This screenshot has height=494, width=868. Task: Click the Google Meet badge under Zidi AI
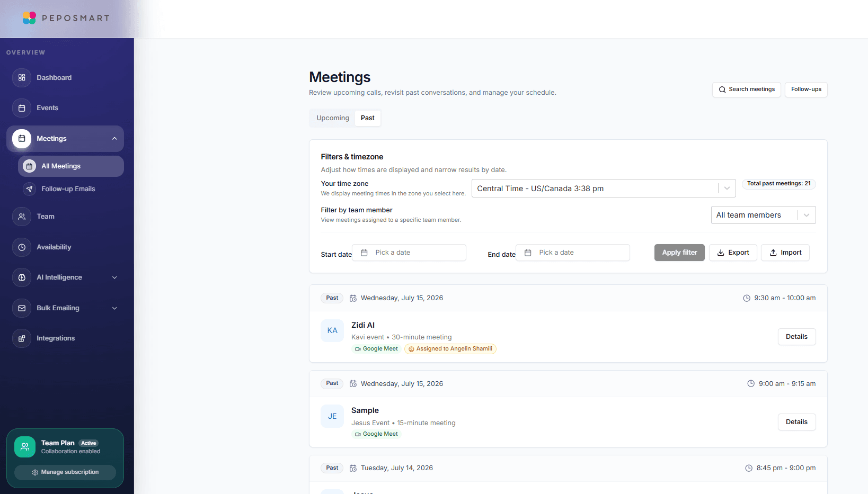pos(376,349)
